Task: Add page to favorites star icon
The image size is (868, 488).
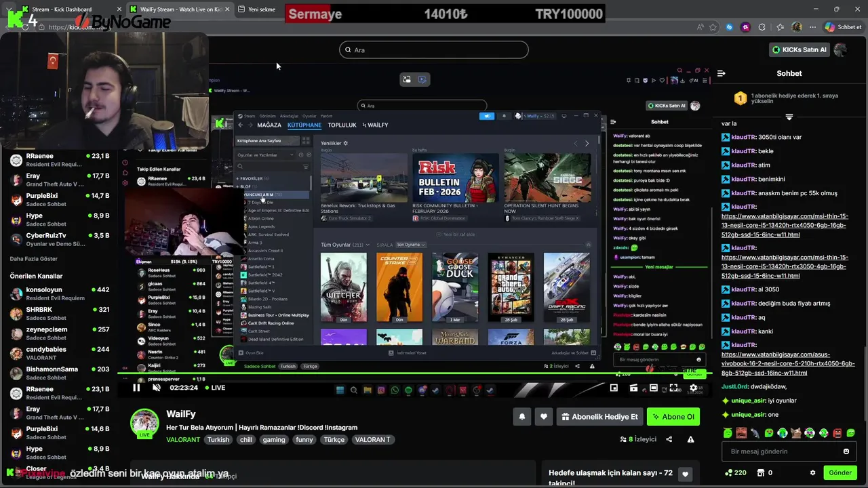Action: tap(713, 27)
